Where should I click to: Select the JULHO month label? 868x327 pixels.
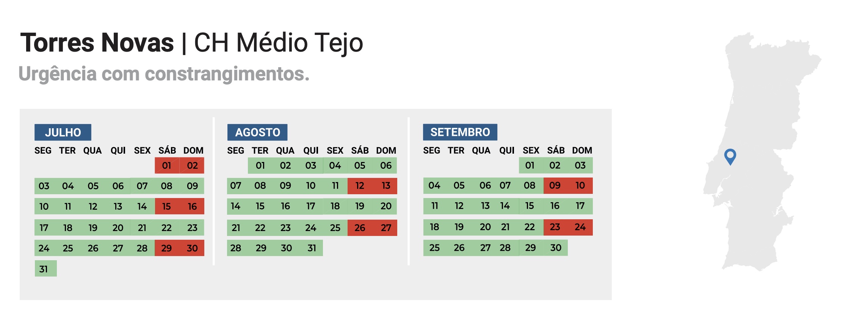coord(63,132)
